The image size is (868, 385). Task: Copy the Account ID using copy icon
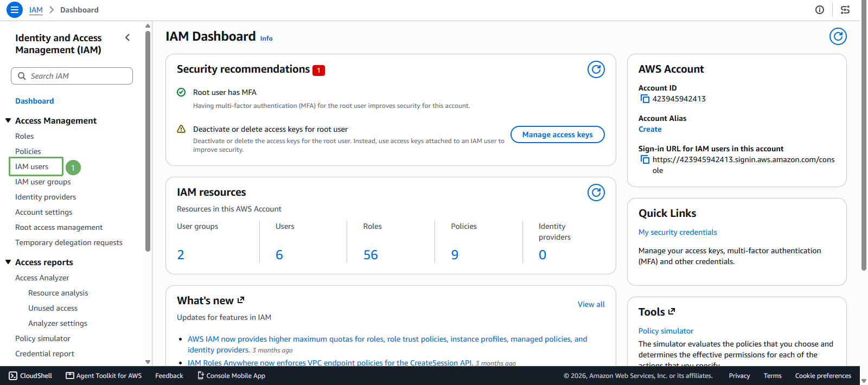[x=645, y=99]
